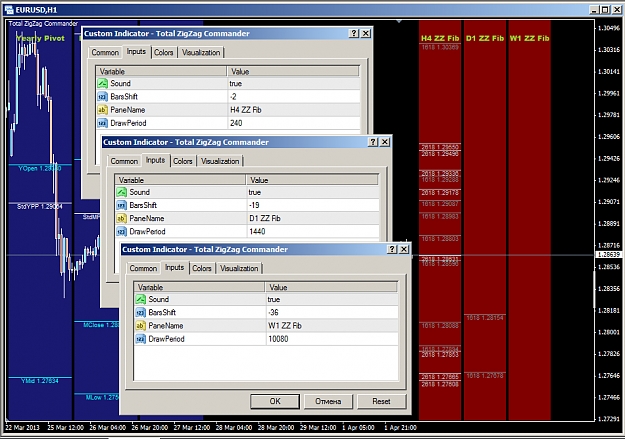Image resolution: width=625 pixels, height=439 pixels.
Task: Click the PaneName icon in the D1 dialog
Action: pyautogui.click(x=122, y=219)
